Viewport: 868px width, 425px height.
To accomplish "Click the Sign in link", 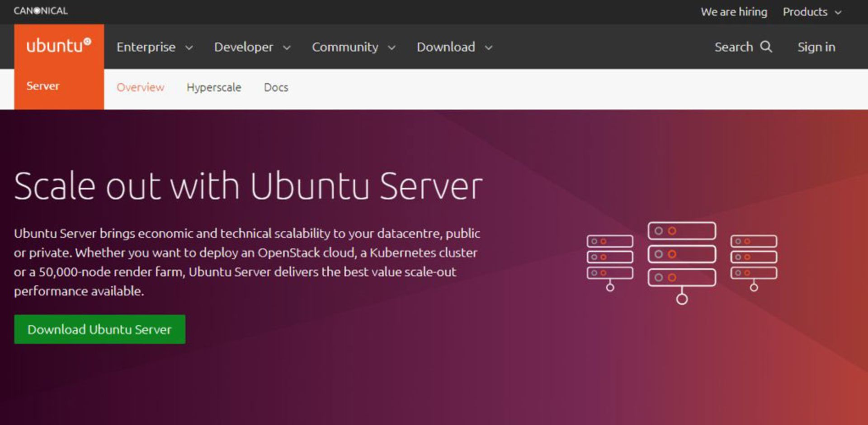I will point(816,47).
